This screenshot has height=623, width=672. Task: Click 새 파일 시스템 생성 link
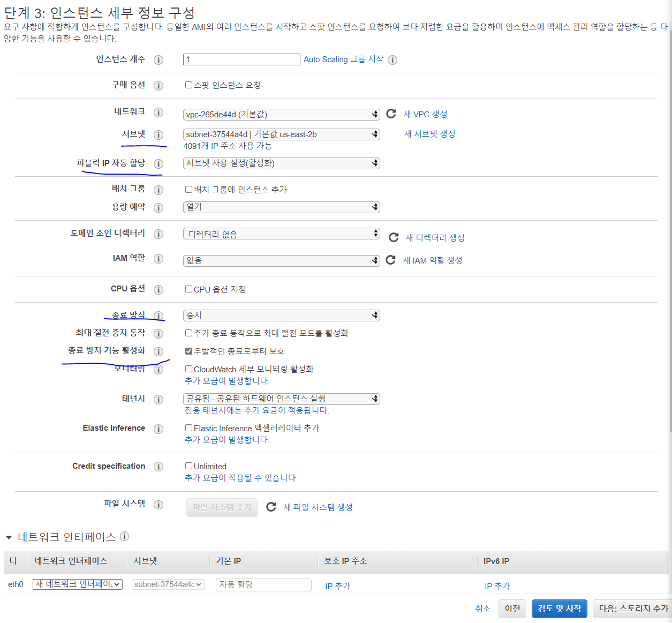pos(318,507)
